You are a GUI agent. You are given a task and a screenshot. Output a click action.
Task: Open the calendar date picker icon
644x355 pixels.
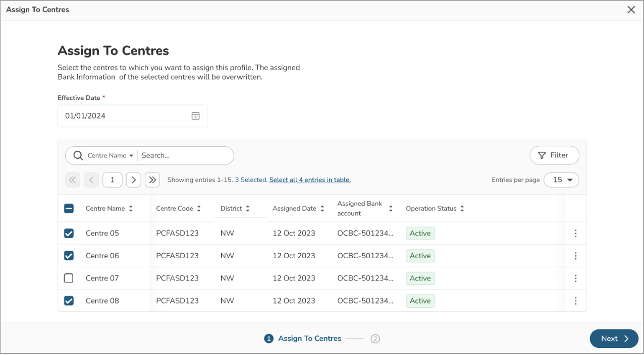[x=196, y=116]
